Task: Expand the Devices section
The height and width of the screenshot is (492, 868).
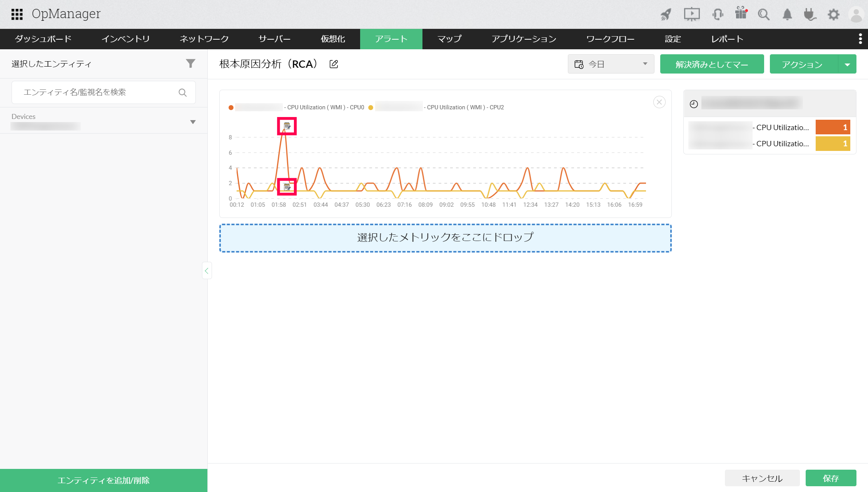Action: (x=193, y=122)
